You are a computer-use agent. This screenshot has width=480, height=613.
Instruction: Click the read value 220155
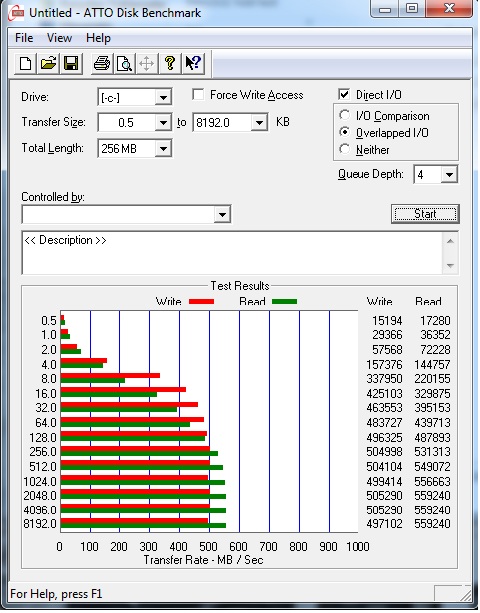432,379
